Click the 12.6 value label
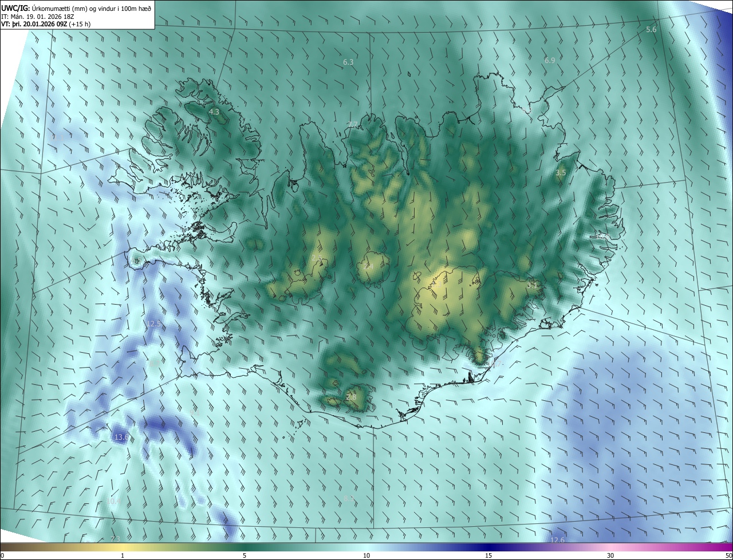Image resolution: width=733 pixels, height=560 pixels. coord(557,540)
